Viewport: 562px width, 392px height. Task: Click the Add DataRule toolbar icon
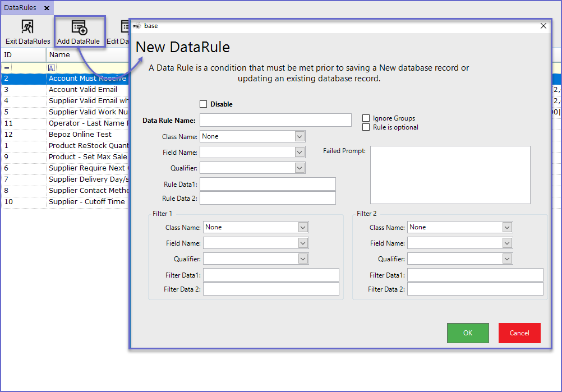(x=79, y=27)
